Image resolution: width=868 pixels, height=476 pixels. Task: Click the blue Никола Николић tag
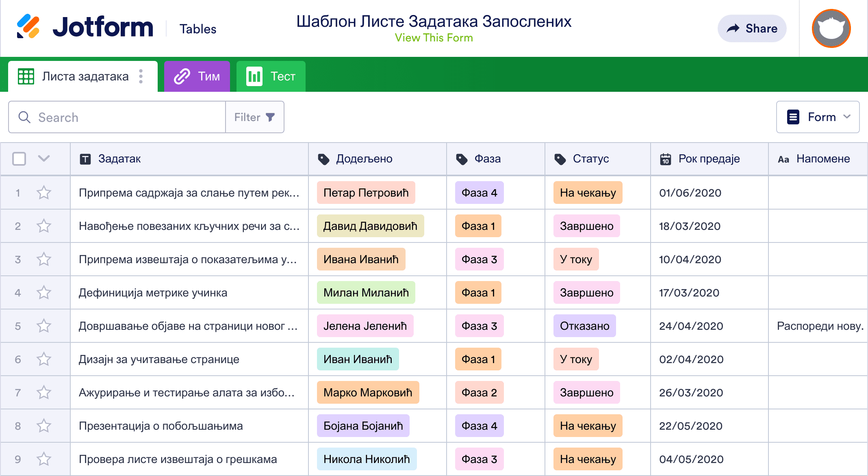coord(367,459)
